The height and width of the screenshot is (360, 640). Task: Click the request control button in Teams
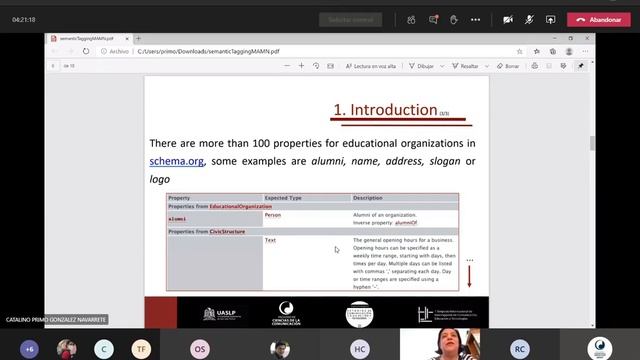point(351,20)
